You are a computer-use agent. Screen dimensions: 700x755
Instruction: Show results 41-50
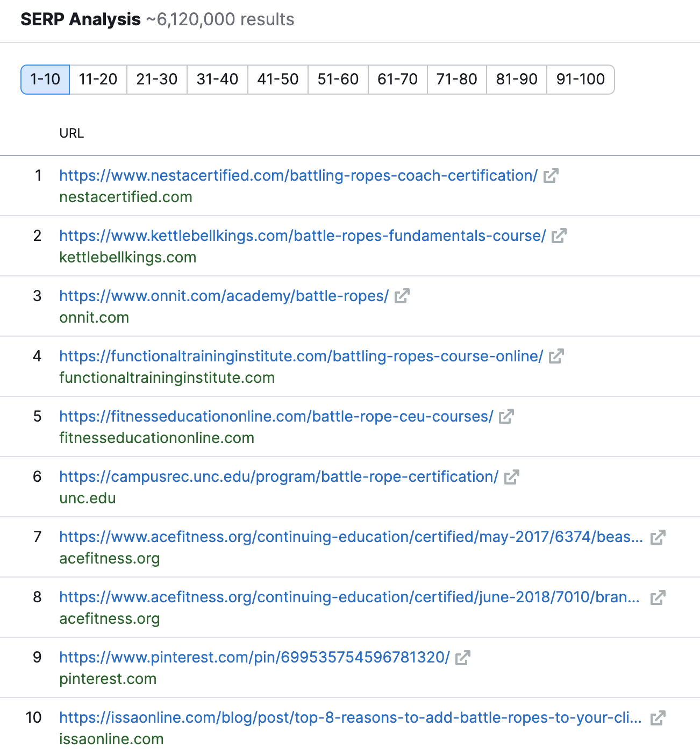[x=278, y=80]
